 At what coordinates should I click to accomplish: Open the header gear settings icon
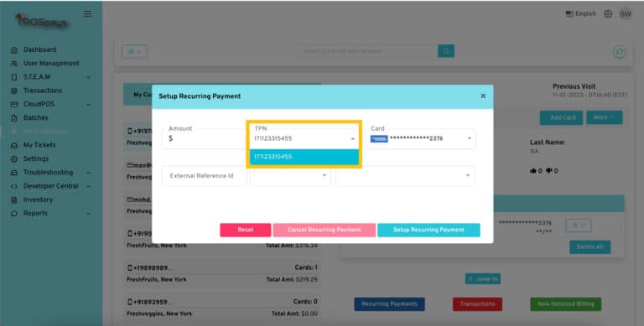click(x=608, y=14)
